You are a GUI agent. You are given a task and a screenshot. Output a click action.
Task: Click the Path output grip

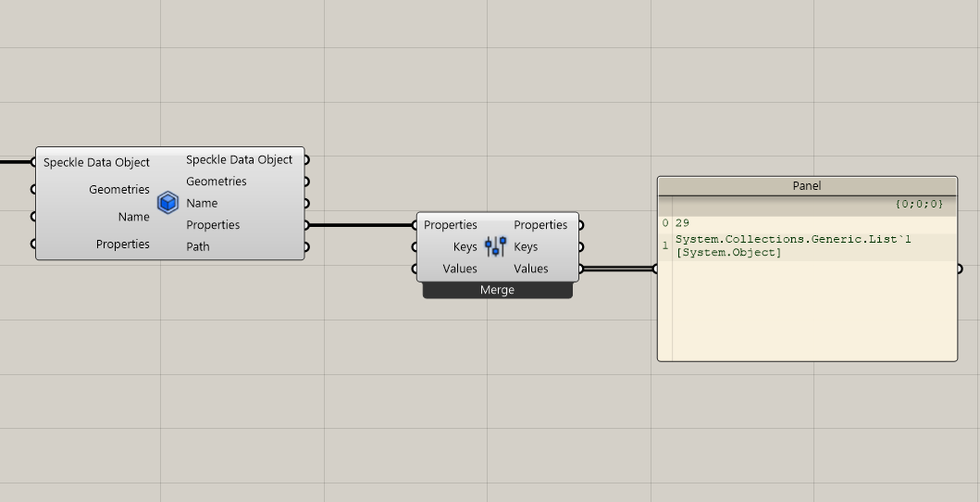click(x=306, y=247)
